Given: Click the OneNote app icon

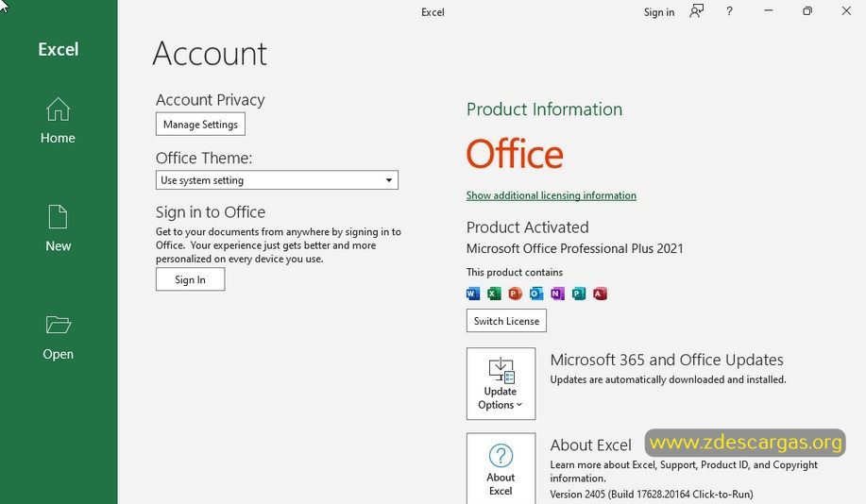Looking at the screenshot, I should 557,294.
